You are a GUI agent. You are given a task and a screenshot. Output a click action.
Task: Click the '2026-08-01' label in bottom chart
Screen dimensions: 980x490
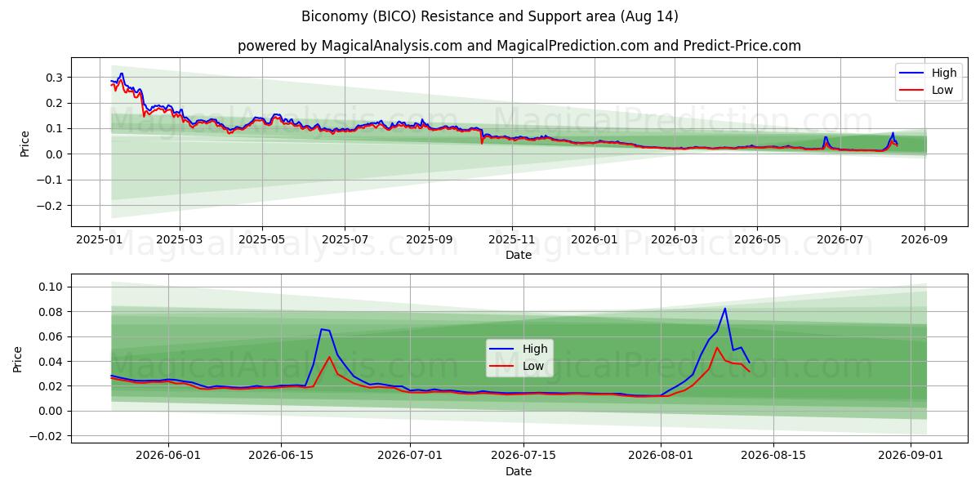pos(661,457)
